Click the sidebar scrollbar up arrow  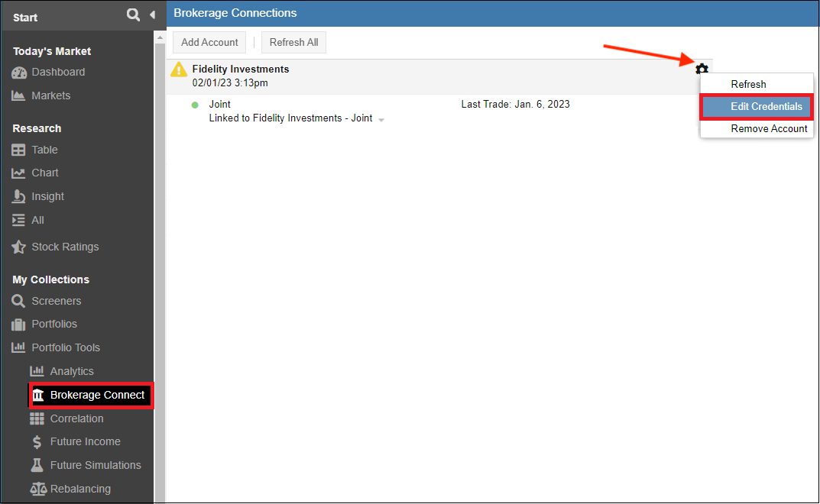point(160,37)
